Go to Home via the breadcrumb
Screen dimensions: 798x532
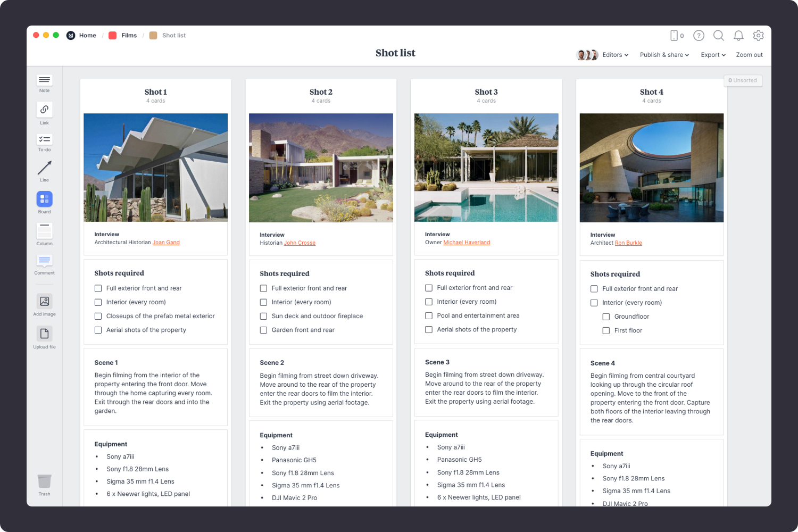point(88,35)
